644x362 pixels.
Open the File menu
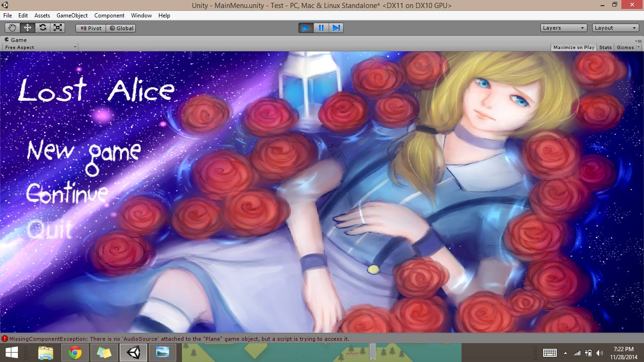pyautogui.click(x=8, y=16)
